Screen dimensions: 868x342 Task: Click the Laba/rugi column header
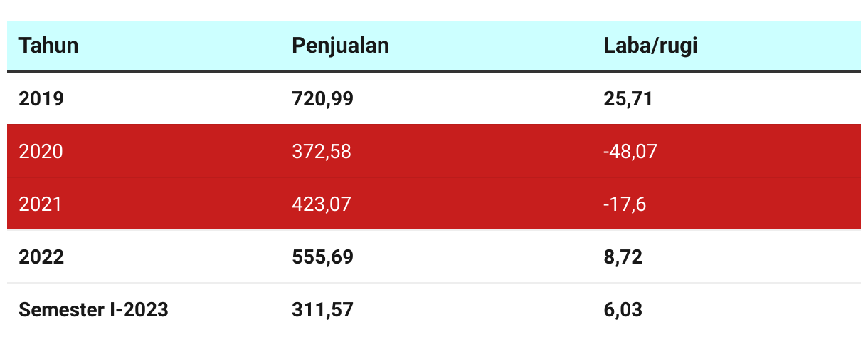(x=650, y=46)
